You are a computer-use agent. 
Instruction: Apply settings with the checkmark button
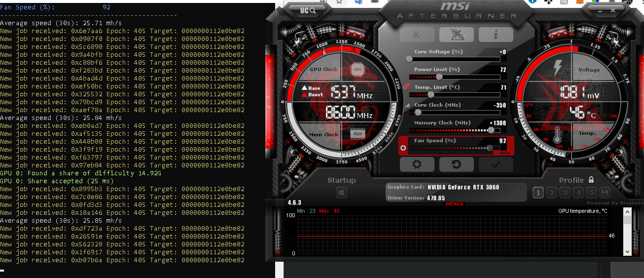pos(496,164)
